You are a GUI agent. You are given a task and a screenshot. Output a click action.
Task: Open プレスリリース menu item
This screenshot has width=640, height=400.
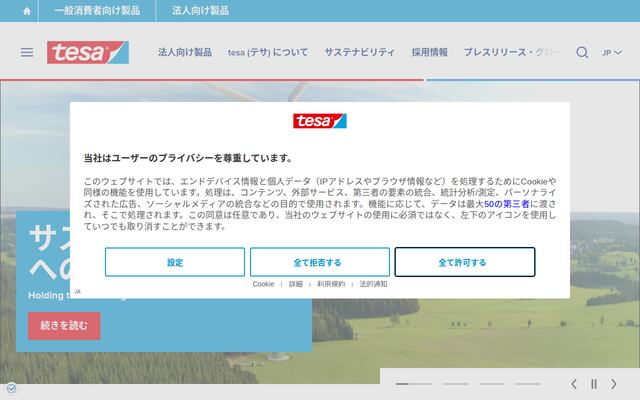click(513, 52)
